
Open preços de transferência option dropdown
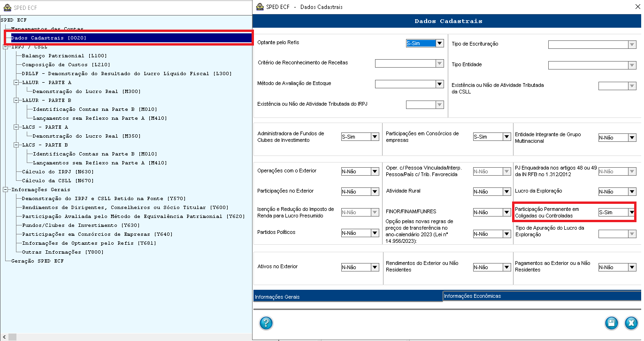pos(506,234)
